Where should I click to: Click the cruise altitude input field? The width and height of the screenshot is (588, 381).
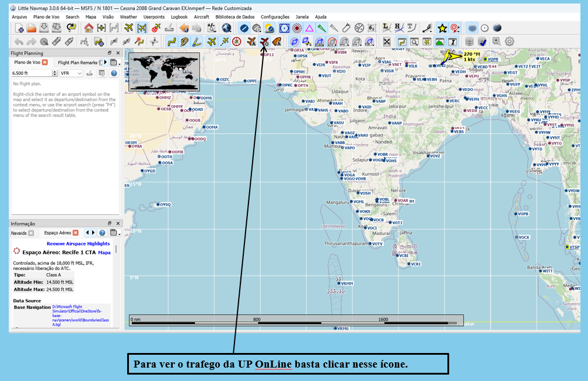point(28,73)
